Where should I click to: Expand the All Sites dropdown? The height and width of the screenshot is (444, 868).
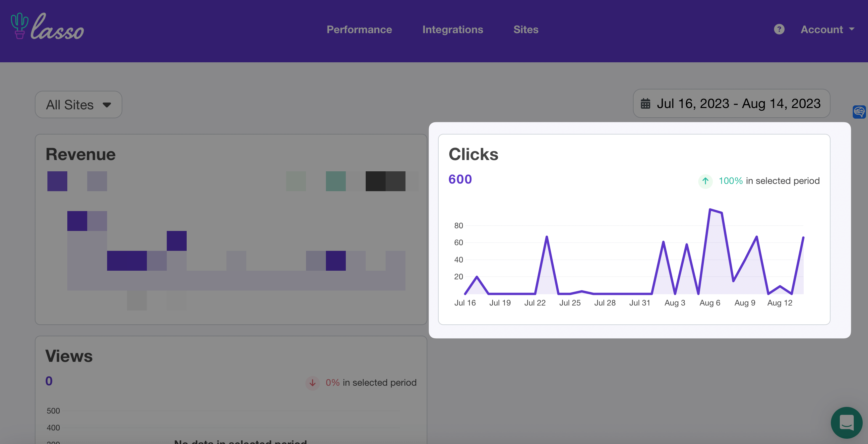point(79,105)
